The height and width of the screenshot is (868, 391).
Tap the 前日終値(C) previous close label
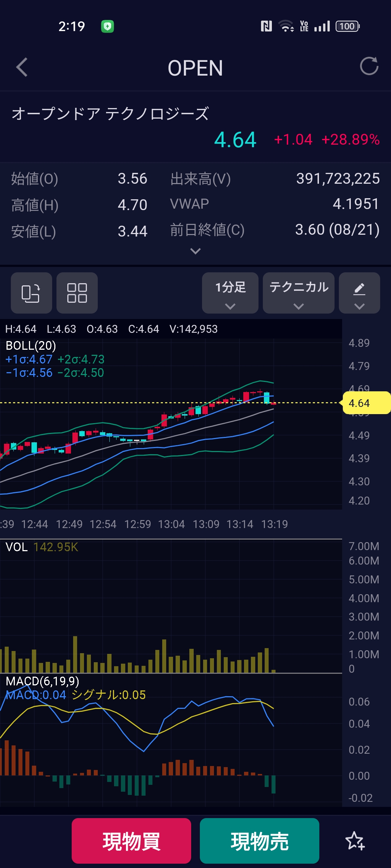pos(207,230)
